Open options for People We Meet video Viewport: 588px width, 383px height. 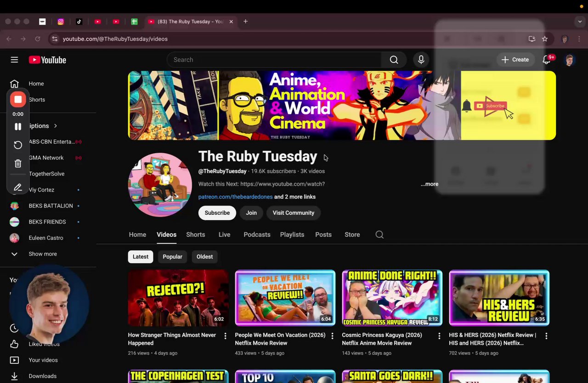[x=332, y=336]
